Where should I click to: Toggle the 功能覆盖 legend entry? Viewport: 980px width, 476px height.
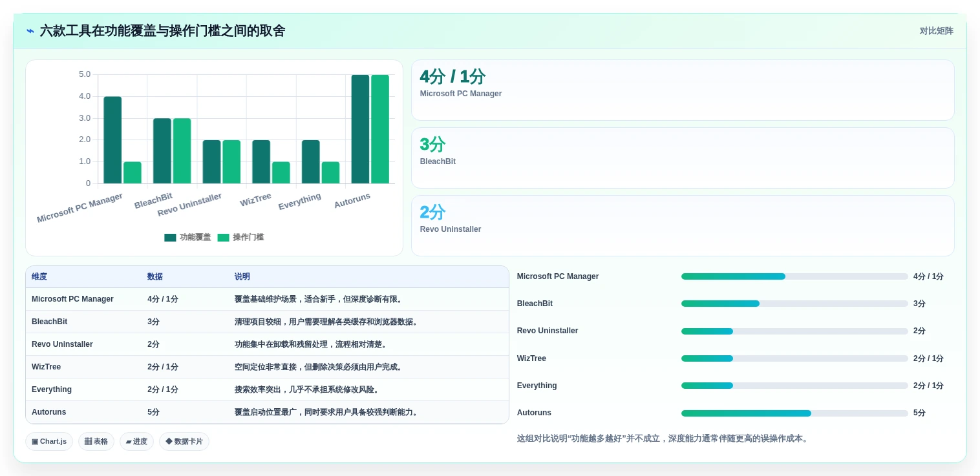pyautogui.click(x=187, y=237)
